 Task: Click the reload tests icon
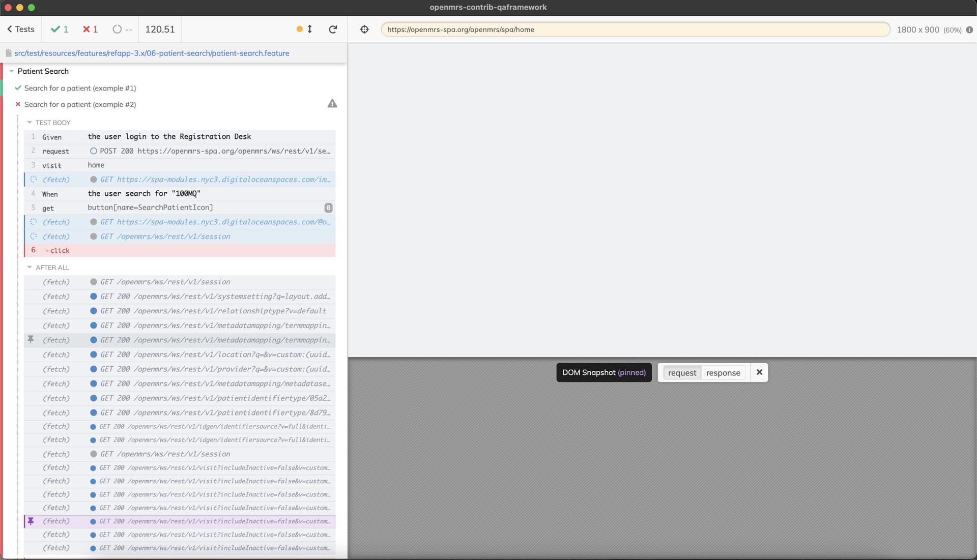[x=333, y=29]
